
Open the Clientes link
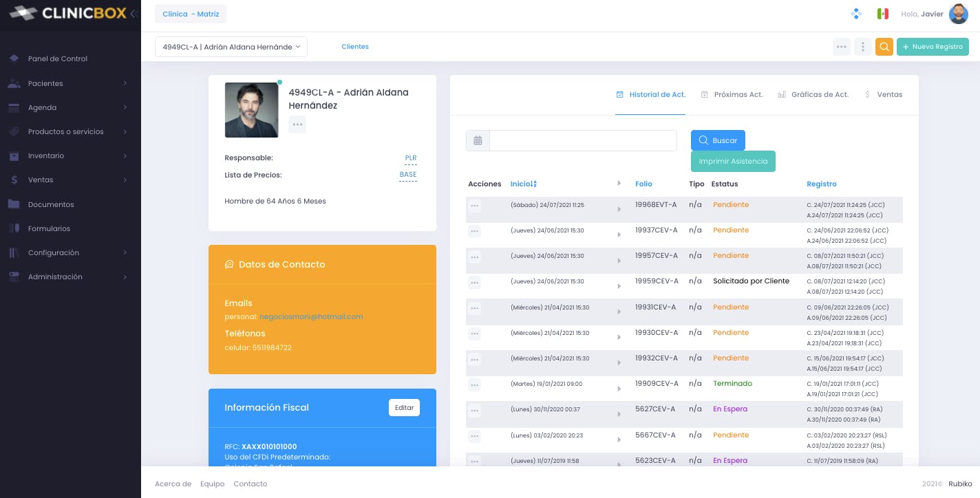tap(355, 47)
